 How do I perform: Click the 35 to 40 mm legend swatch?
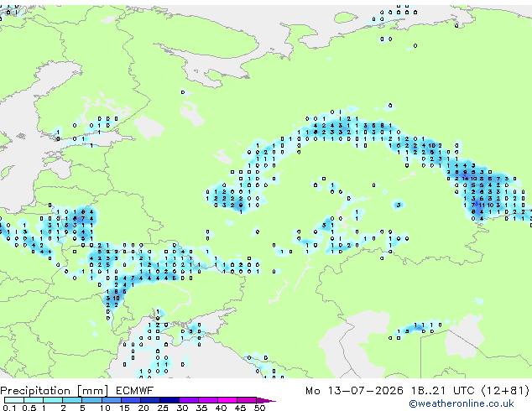coord(207,400)
